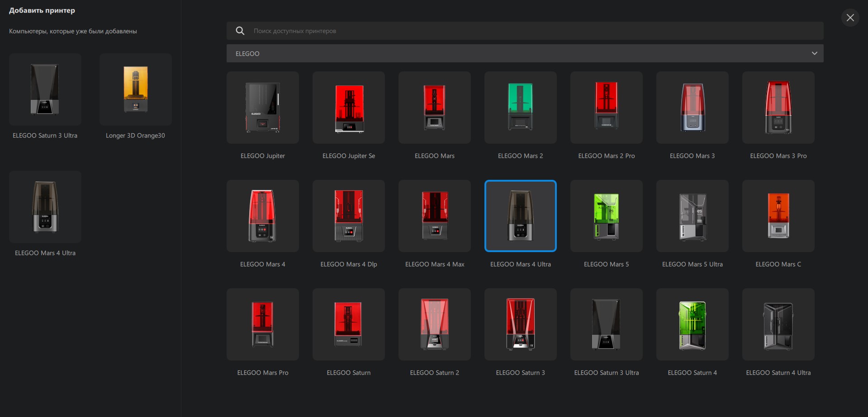868x417 pixels.
Task: Close the add printer dialog
Action: (850, 18)
